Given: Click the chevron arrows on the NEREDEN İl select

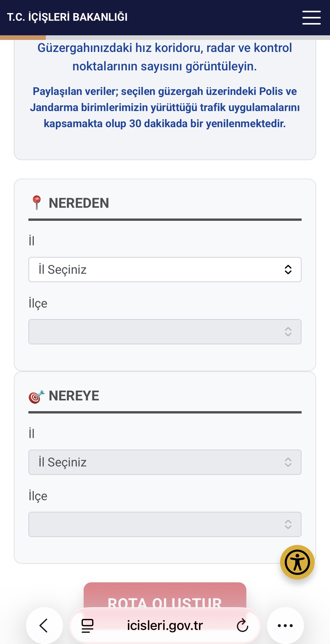Looking at the screenshot, I should pyautogui.click(x=288, y=270).
